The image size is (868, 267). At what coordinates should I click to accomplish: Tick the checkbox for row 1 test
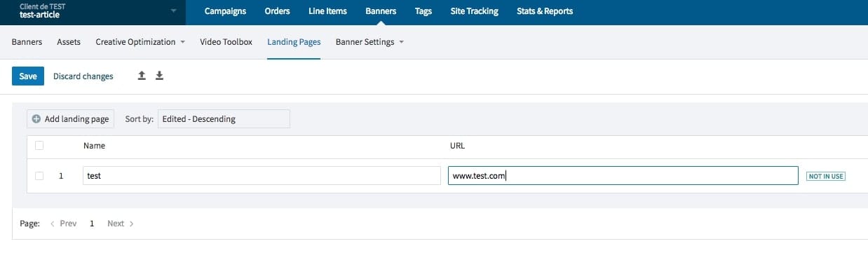point(39,176)
